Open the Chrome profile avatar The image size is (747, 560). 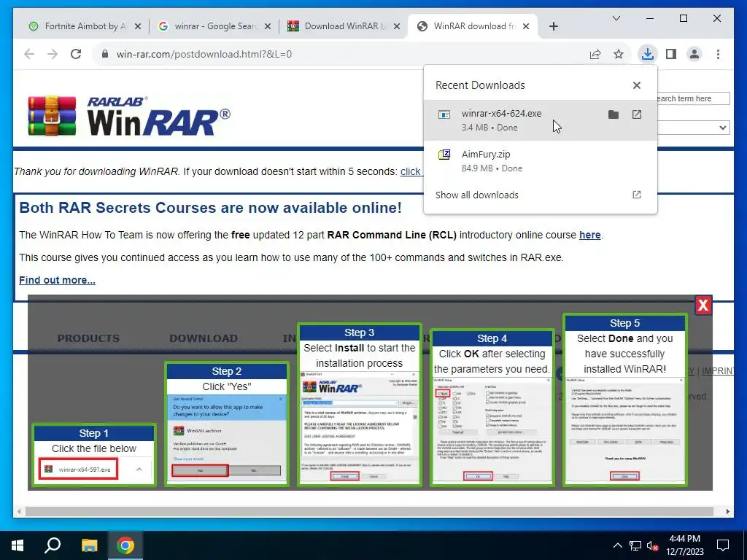(x=694, y=54)
